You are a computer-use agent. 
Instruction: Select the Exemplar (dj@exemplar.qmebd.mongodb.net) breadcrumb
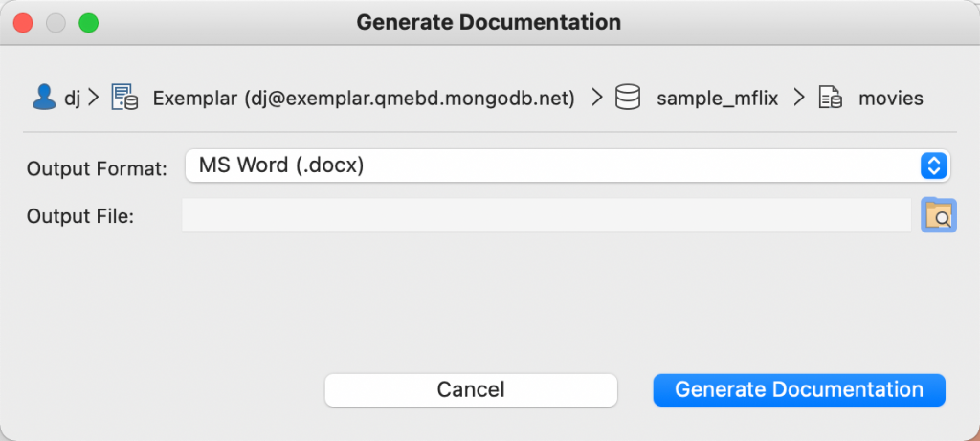tap(364, 99)
